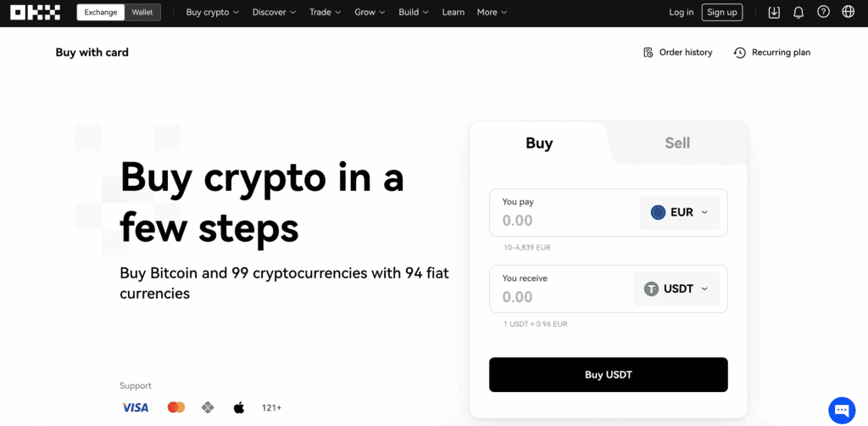The height and width of the screenshot is (426, 868).
Task: Expand the USDT crypto dropdown
Action: pyautogui.click(x=676, y=289)
